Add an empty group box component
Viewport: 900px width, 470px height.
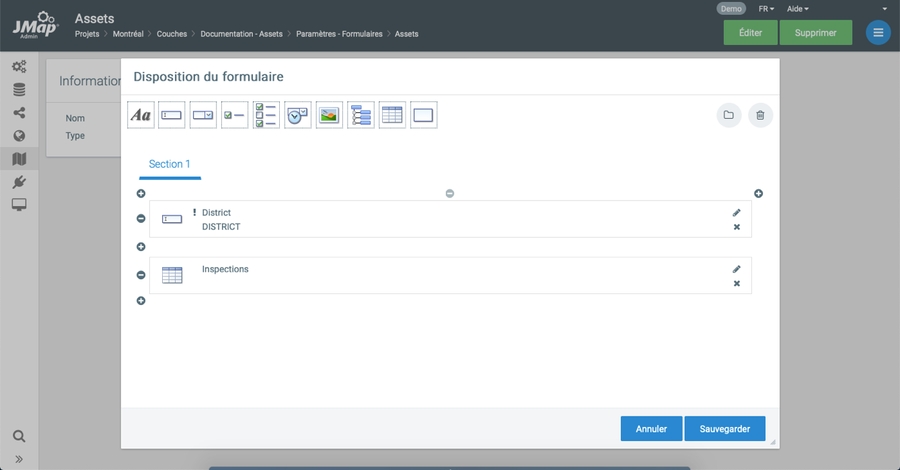[423, 115]
